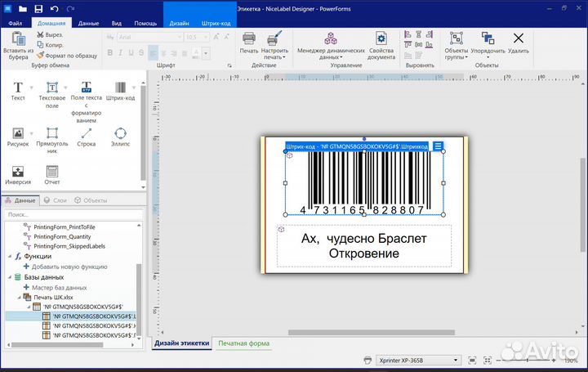Open Менеджер динамических данных

[331, 46]
